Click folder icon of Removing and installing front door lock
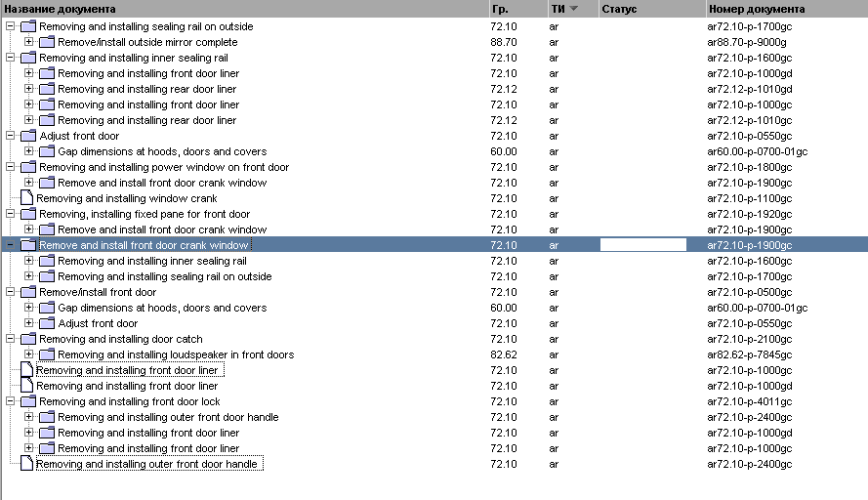The width and height of the screenshot is (868, 500). tap(27, 401)
